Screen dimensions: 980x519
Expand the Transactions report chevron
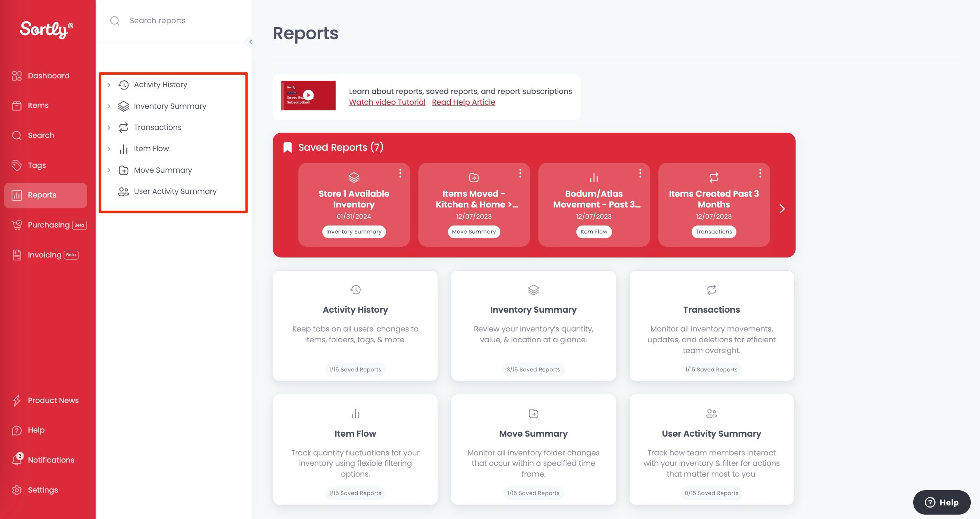coord(109,128)
